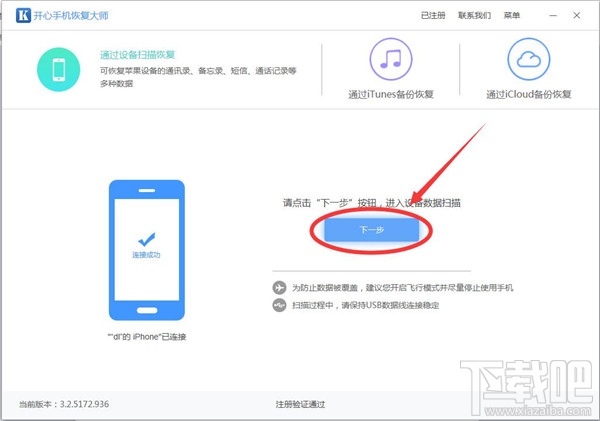The image size is (600, 421).
Task: Minimize the recovery app window
Action: (x=553, y=16)
